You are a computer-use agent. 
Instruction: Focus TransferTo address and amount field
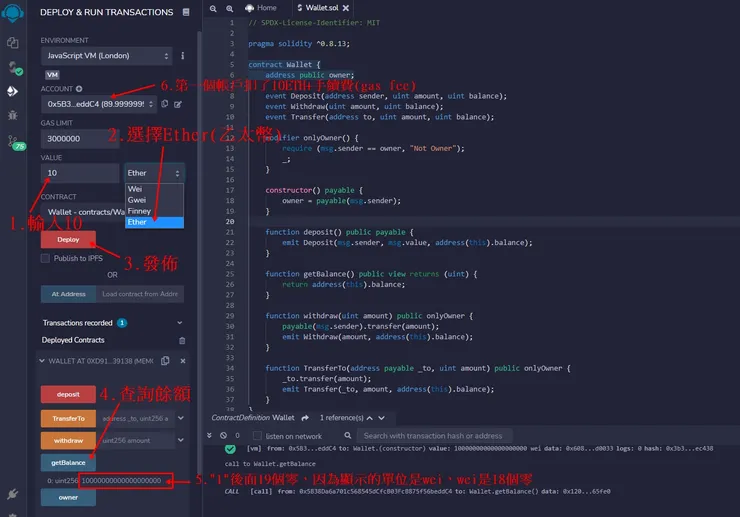[x=135, y=419]
